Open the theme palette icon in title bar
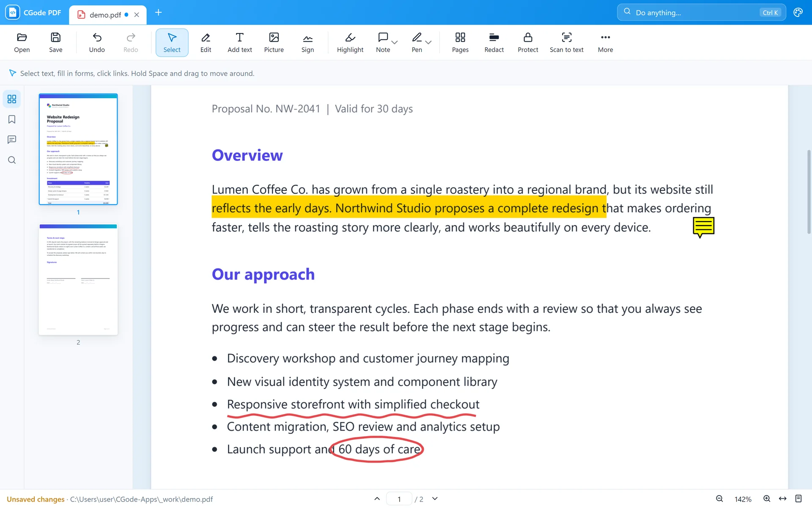Image resolution: width=812 pixels, height=508 pixels. (x=798, y=13)
